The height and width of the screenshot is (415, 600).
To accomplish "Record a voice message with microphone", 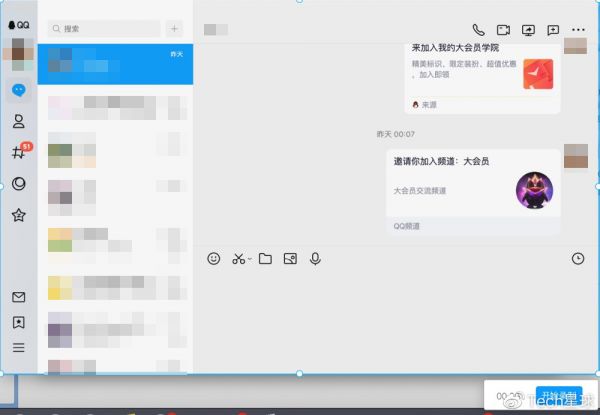I will (x=315, y=259).
